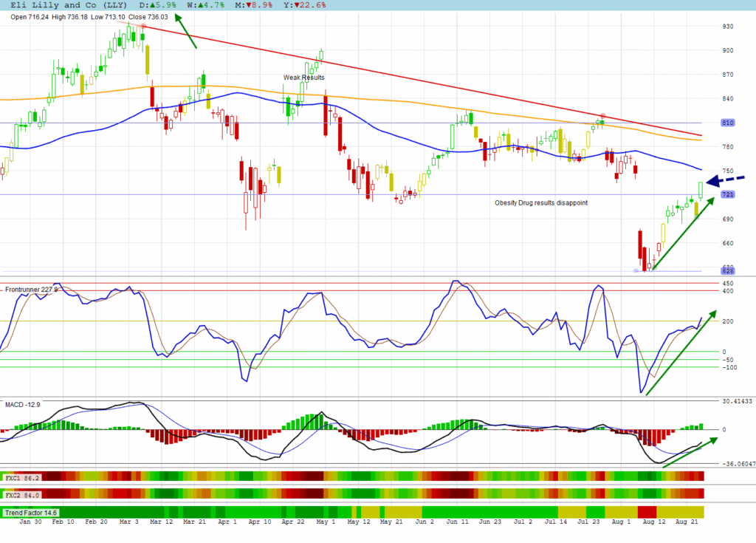Click the Aug 21 date label
Image resolution: width=756 pixels, height=543 pixels.
click(x=687, y=522)
